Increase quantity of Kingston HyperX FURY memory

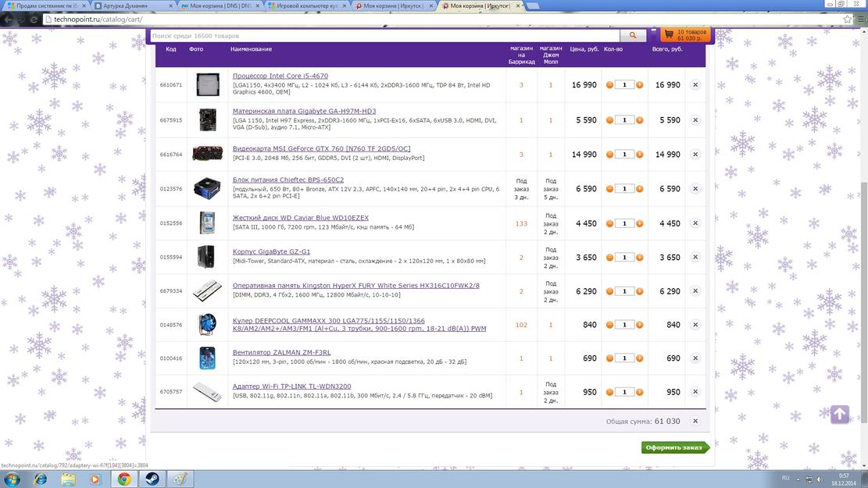click(639, 291)
